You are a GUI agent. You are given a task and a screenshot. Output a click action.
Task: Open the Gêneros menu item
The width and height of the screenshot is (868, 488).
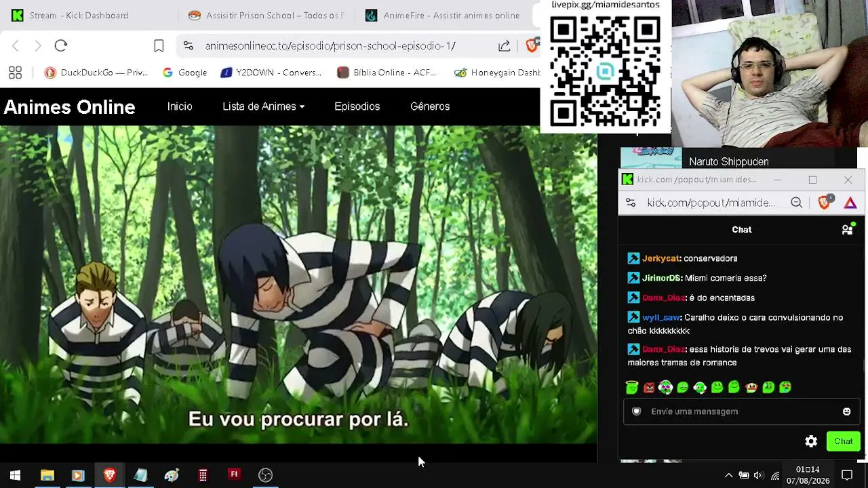coord(430,106)
